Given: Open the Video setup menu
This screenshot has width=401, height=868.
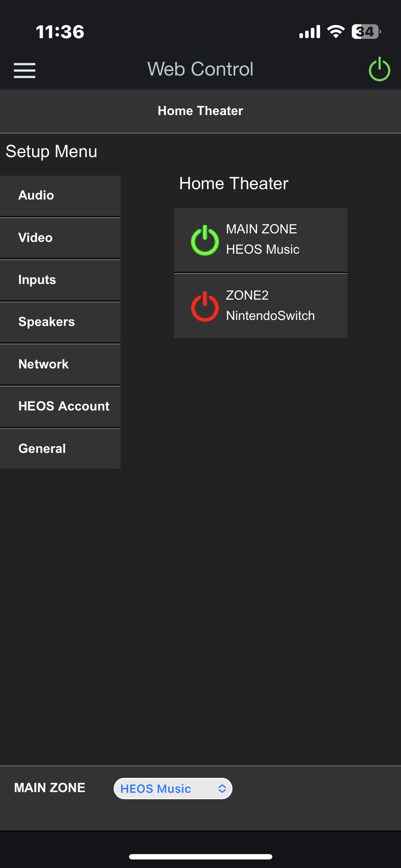Looking at the screenshot, I should coord(60,238).
